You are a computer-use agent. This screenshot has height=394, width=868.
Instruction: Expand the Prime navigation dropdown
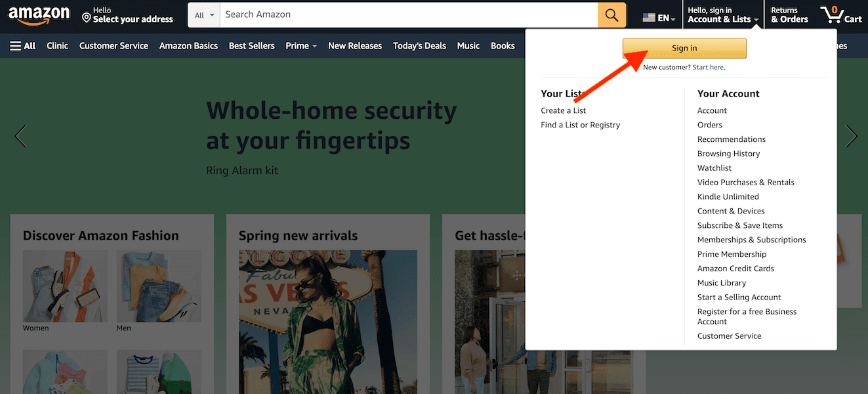pos(301,46)
